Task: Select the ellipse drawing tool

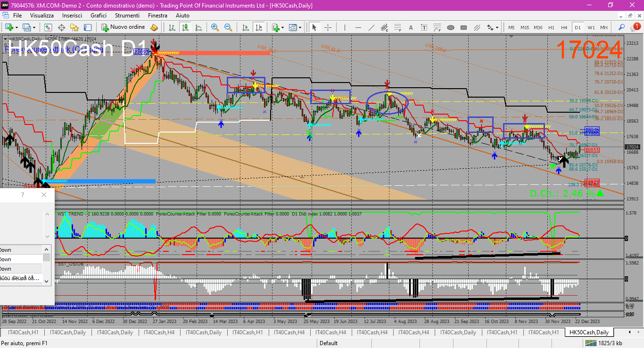Action: point(451,27)
